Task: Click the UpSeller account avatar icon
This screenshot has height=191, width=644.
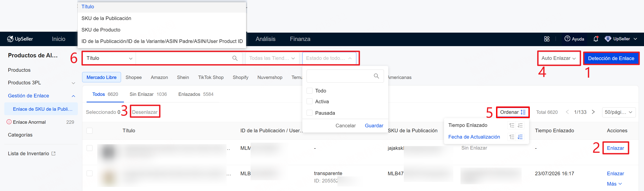Action: point(608,39)
